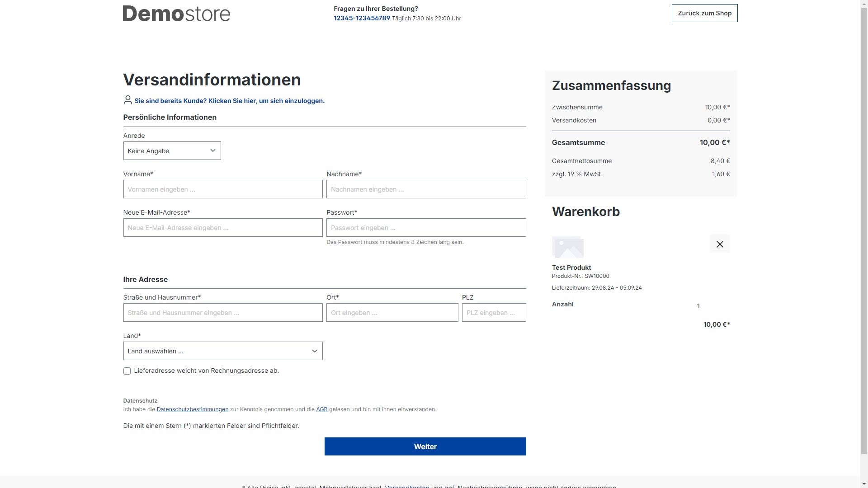The width and height of the screenshot is (868, 488).
Task: Click the Versandinformationen heading
Action: [212, 80]
